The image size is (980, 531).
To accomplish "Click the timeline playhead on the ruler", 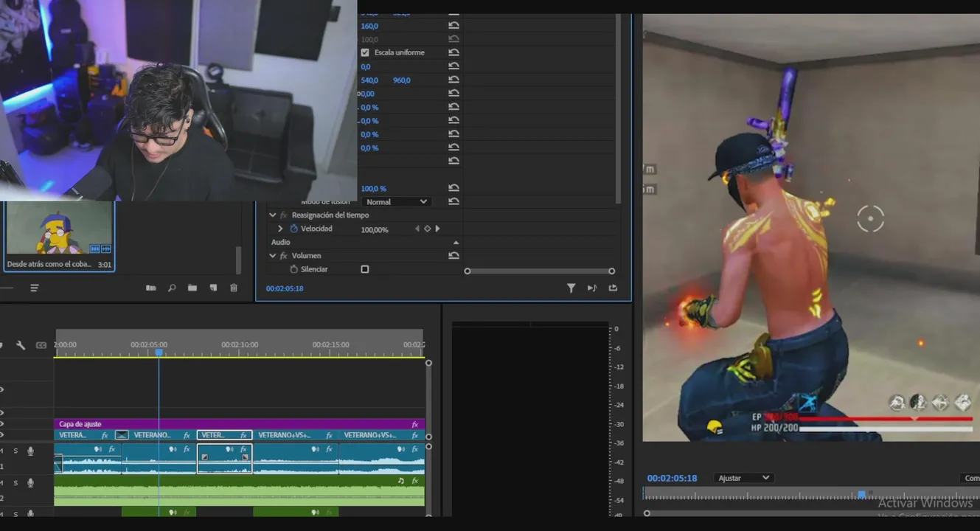I will point(159,353).
